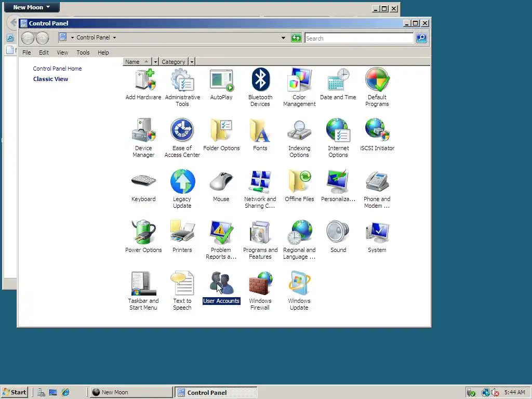Open Programs and Features

pos(260,240)
